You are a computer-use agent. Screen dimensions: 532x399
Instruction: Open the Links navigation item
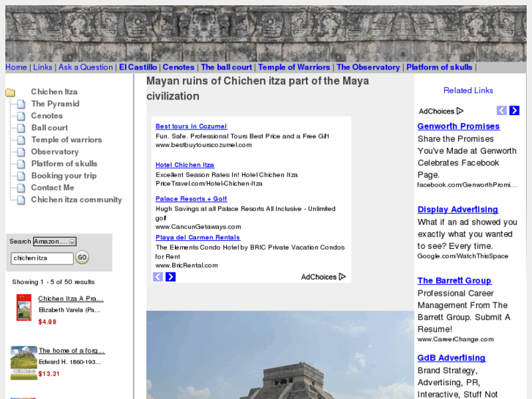pyautogui.click(x=42, y=67)
